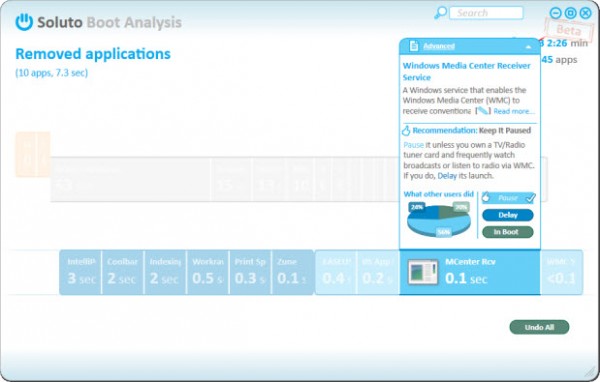The height and width of the screenshot is (382, 600).
Task: Expand the IntelliP 3 sec tile
Action: coord(80,272)
